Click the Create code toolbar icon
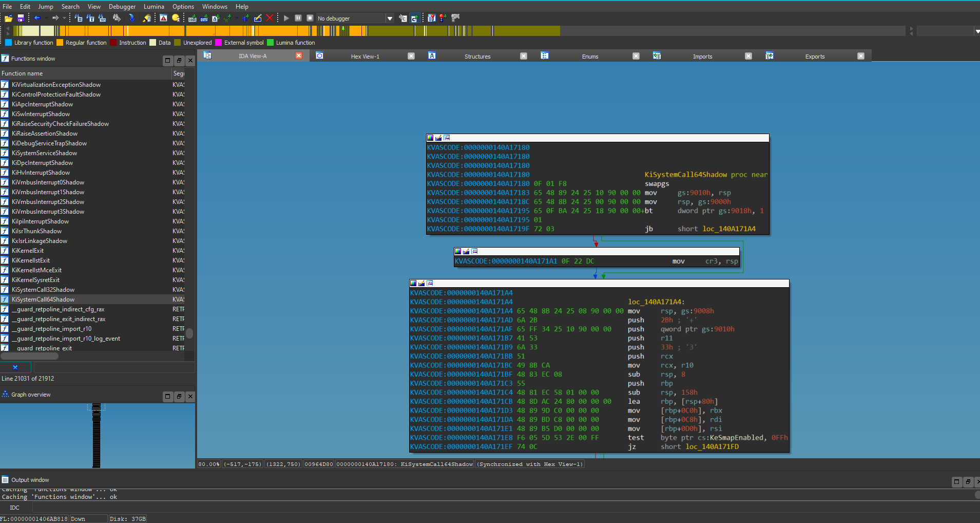Image resolution: width=980 pixels, height=523 pixels. 192,18
